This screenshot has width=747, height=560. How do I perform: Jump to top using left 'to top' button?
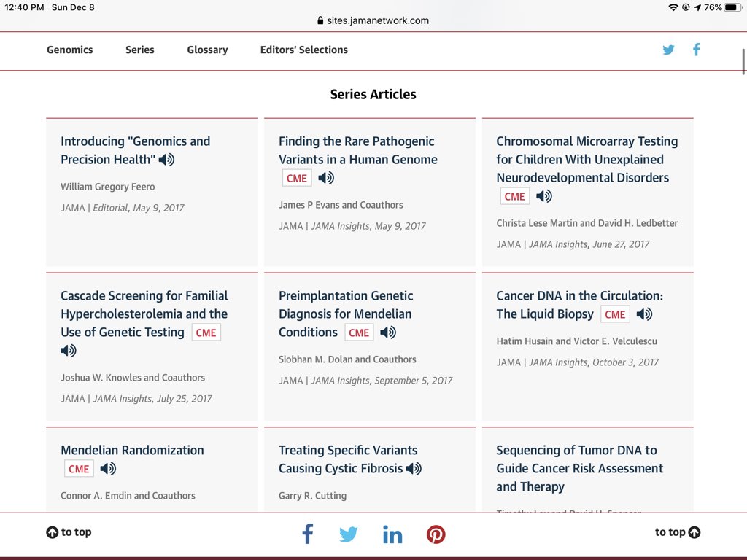coord(69,532)
